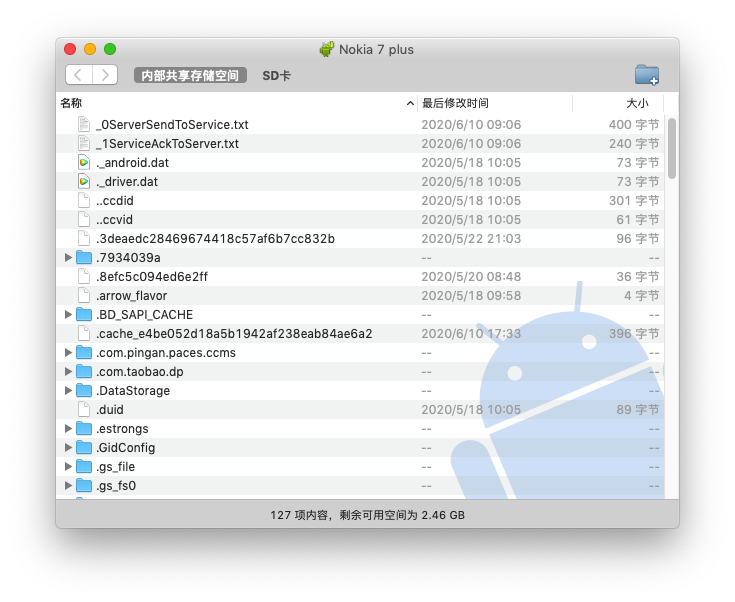Expand the .estrongs folder
735x602 pixels.
(68, 429)
